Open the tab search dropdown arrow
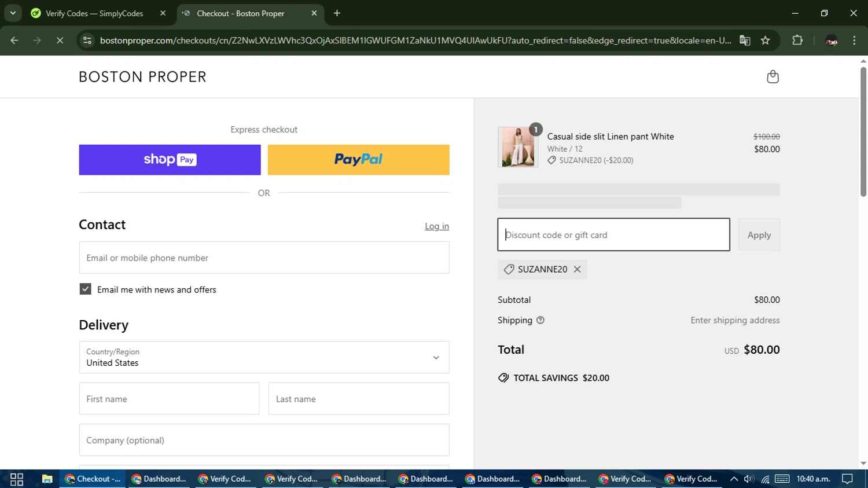 [13, 13]
